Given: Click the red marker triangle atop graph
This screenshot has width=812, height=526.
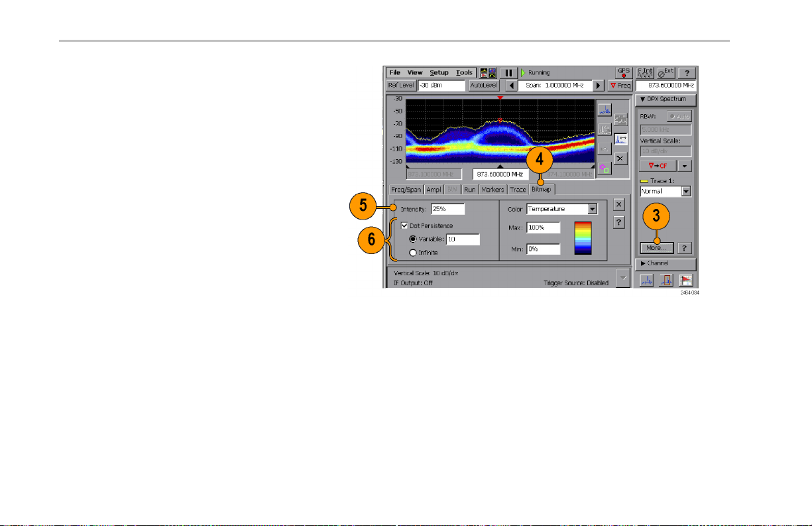Looking at the screenshot, I should coord(500,98).
